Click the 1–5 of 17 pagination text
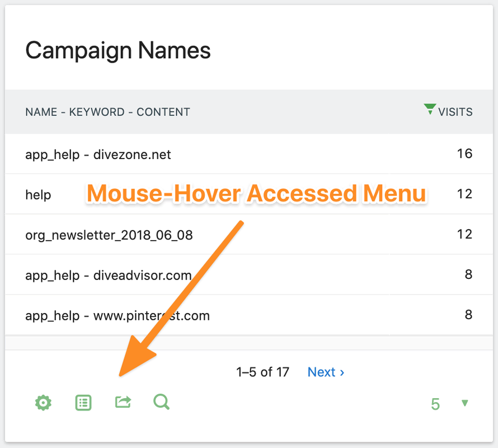 click(x=262, y=372)
